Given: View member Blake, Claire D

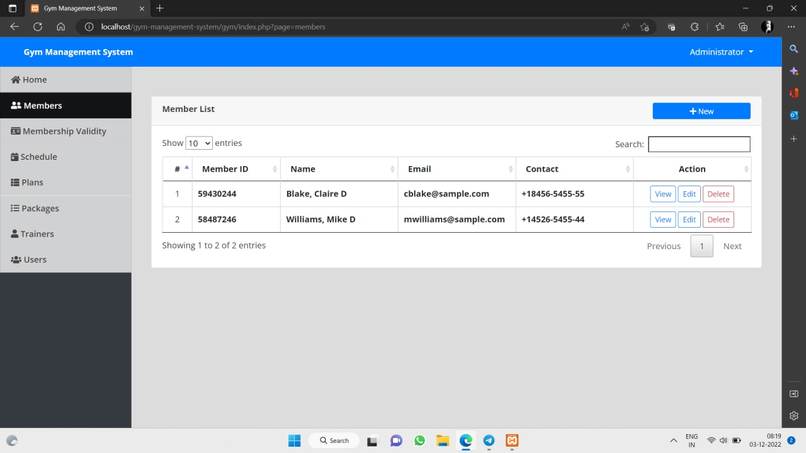Looking at the screenshot, I should (663, 194).
